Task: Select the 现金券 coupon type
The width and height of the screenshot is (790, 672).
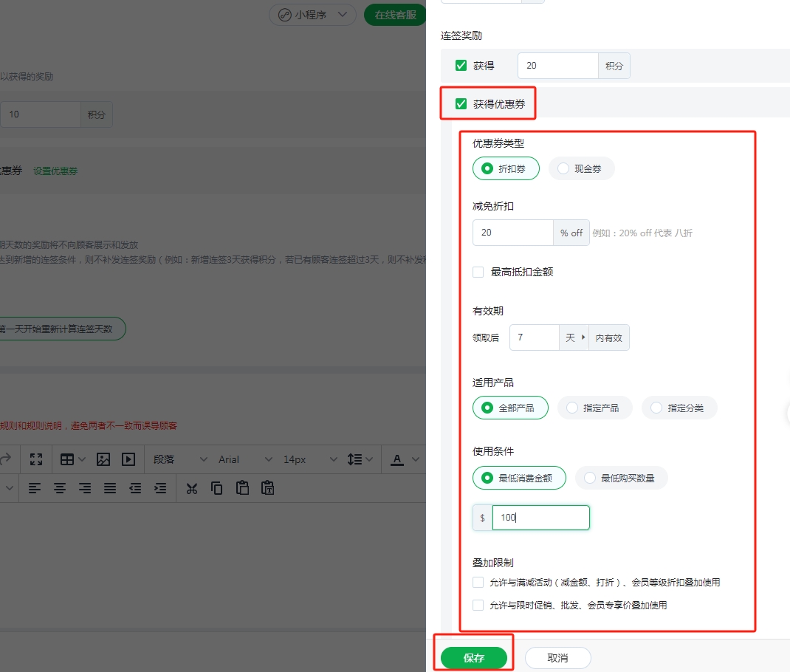Action: coord(581,168)
